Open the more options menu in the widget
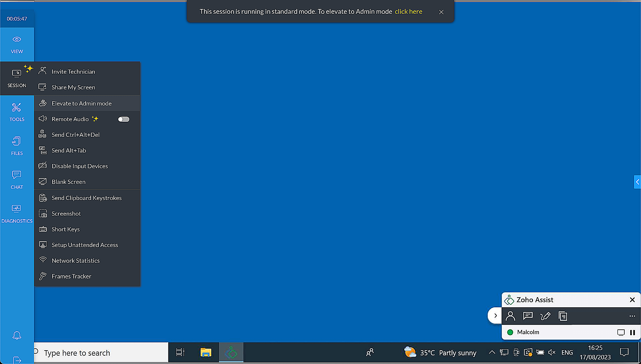641x364 pixels. (x=632, y=316)
